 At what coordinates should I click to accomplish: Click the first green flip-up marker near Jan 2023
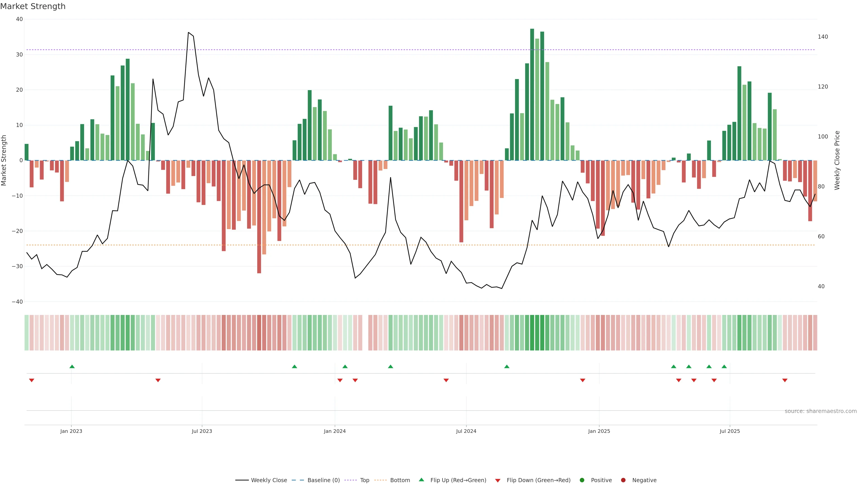tap(72, 366)
